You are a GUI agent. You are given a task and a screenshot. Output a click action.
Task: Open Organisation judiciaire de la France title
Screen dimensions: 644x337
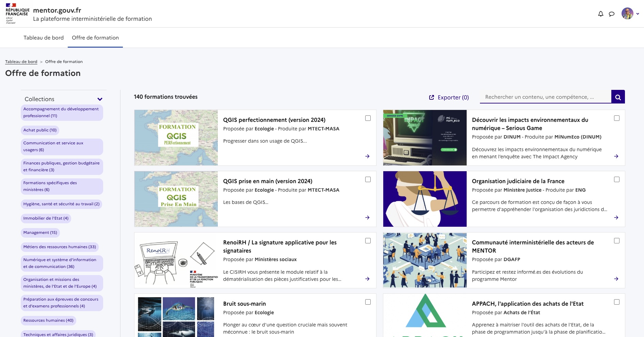click(518, 181)
